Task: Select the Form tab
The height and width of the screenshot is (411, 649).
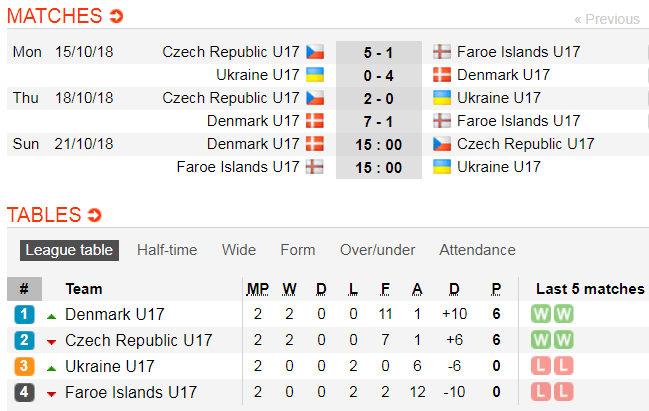Action: tap(298, 250)
